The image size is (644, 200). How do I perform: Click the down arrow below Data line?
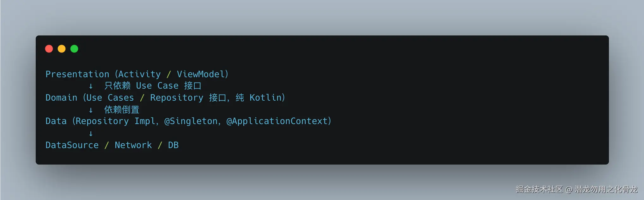(91, 134)
